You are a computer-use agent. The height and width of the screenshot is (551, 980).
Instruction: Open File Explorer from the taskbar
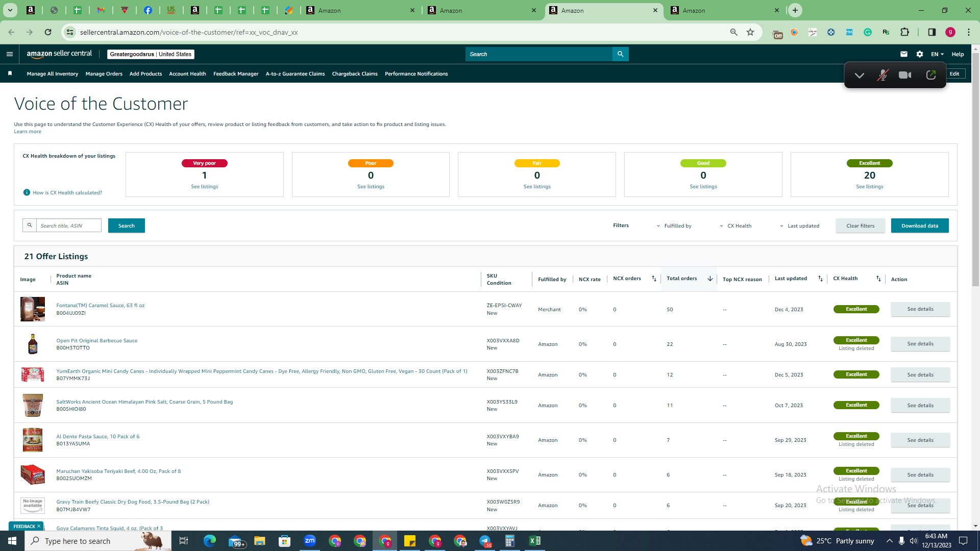[260, 541]
